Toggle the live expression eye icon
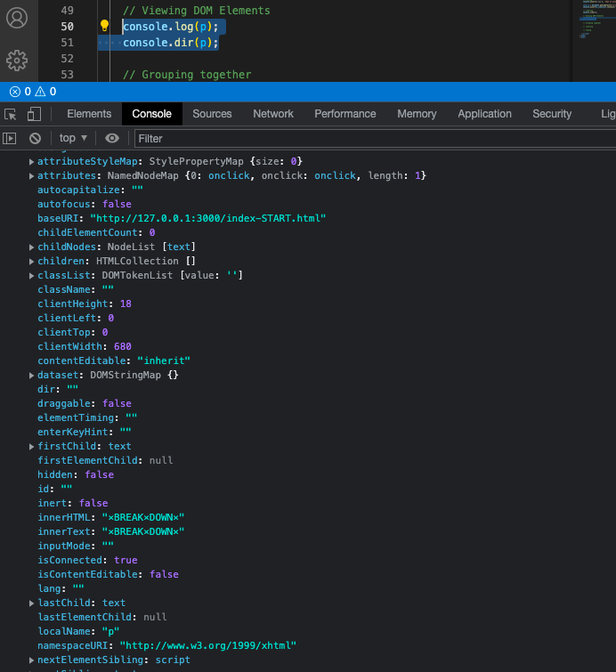The image size is (616, 672). 112,138
